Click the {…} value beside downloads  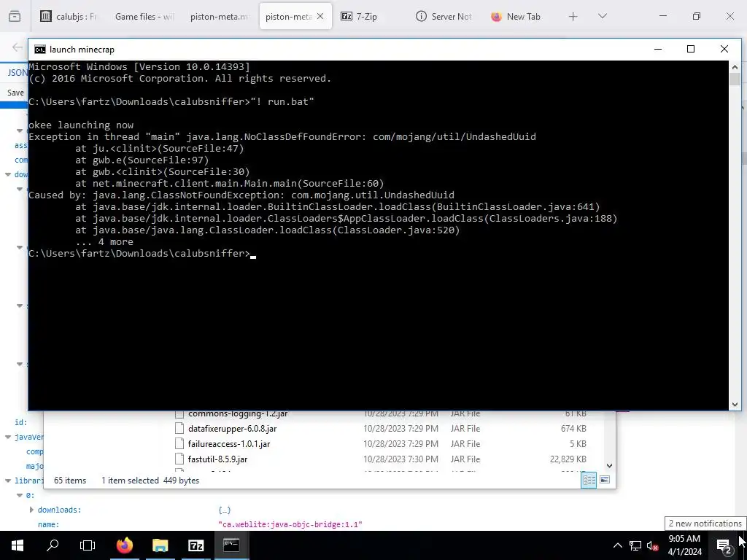225,510
